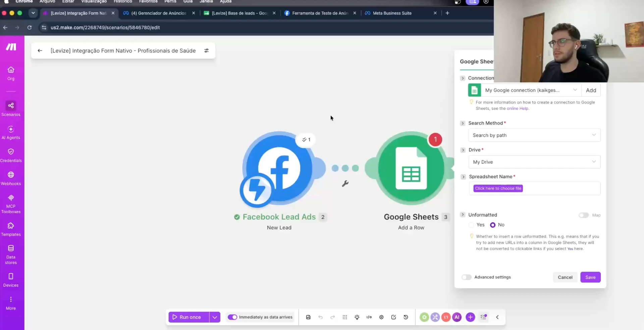Open Data stores in the sidebar

point(11,255)
